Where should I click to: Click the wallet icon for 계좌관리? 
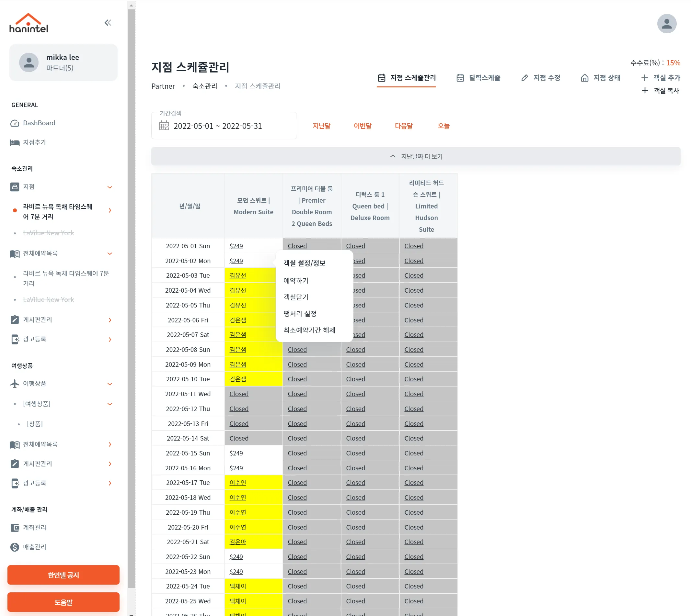[15, 527]
